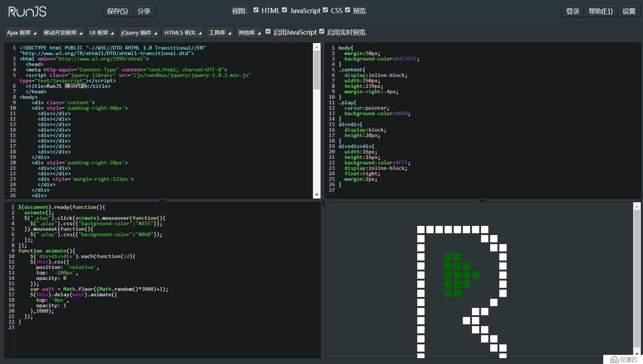Click the 登录 login button
The height and width of the screenshot is (364, 643).
click(573, 11)
